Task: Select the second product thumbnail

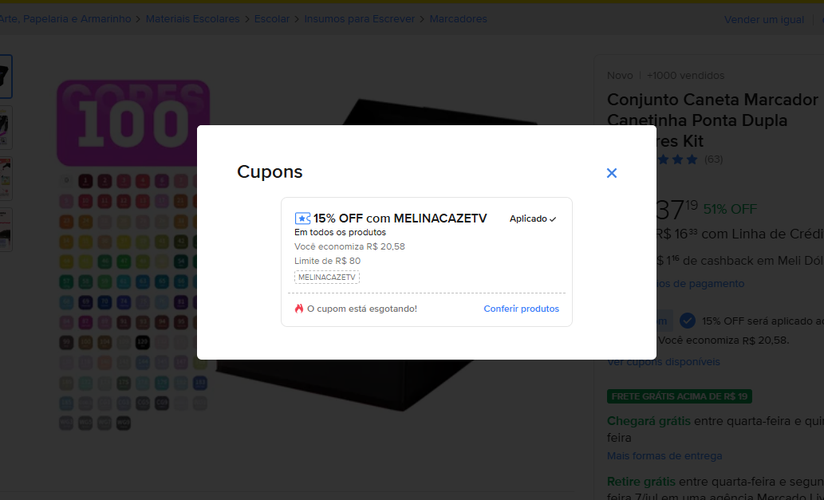Action: click(x=5, y=125)
